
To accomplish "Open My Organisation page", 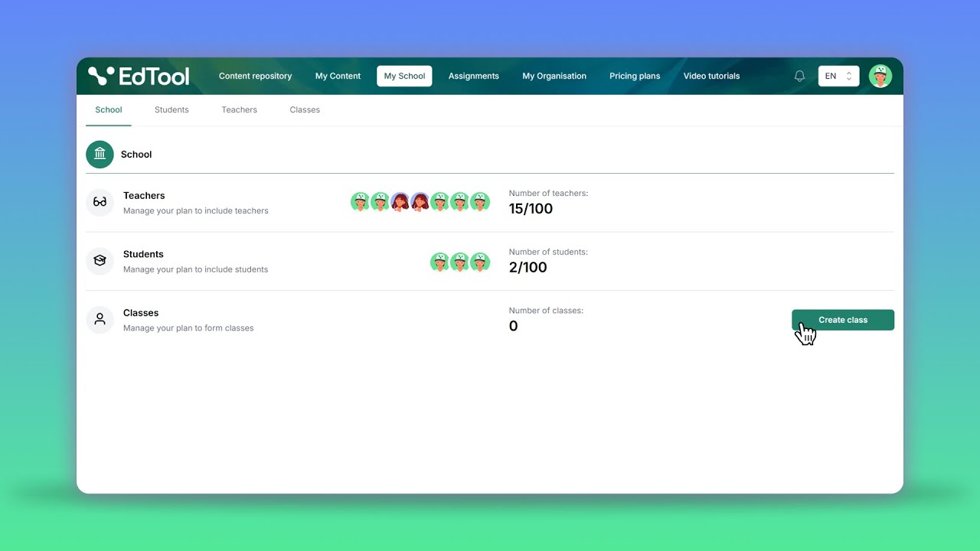I will pos(554,76).
